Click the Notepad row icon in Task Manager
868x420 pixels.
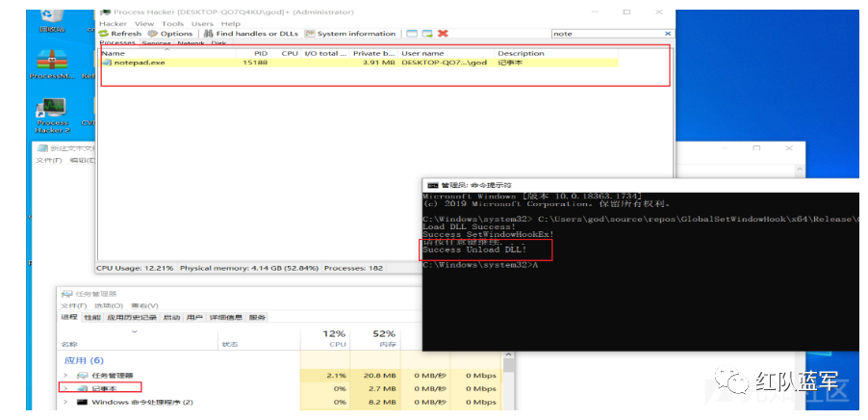tap(83, 388)
